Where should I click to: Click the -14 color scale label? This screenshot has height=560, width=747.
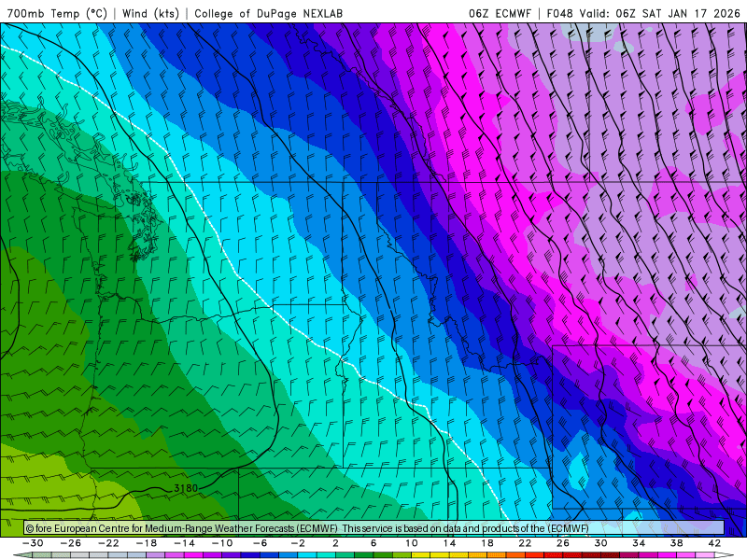pos(184,543)
